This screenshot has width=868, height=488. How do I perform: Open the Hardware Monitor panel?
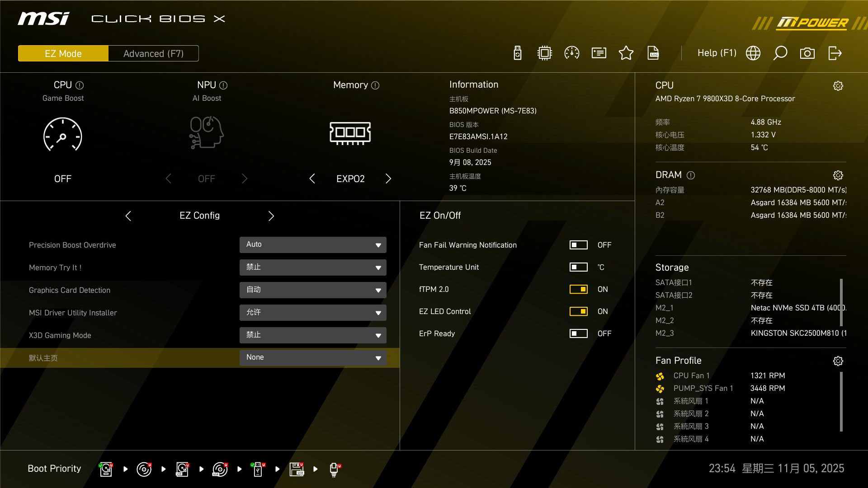point(571,53)
